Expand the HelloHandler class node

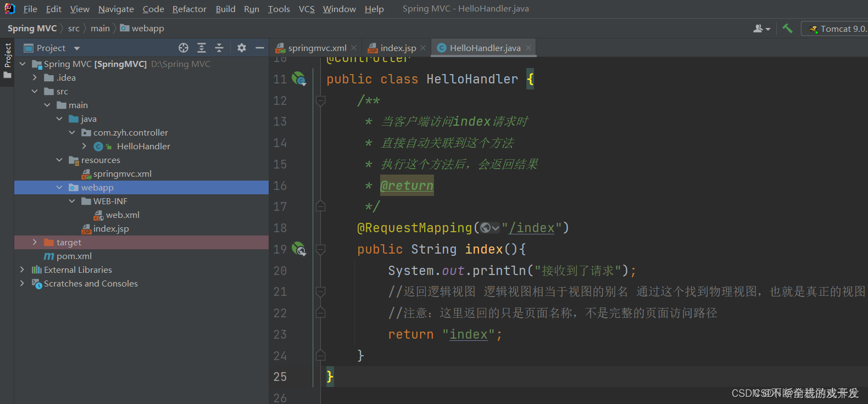(x=84, y=147)
